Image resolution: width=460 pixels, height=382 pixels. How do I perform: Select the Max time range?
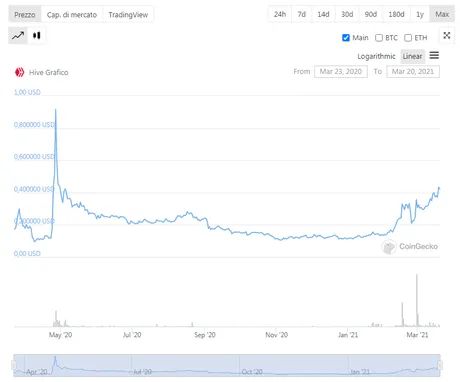[442, 14]
